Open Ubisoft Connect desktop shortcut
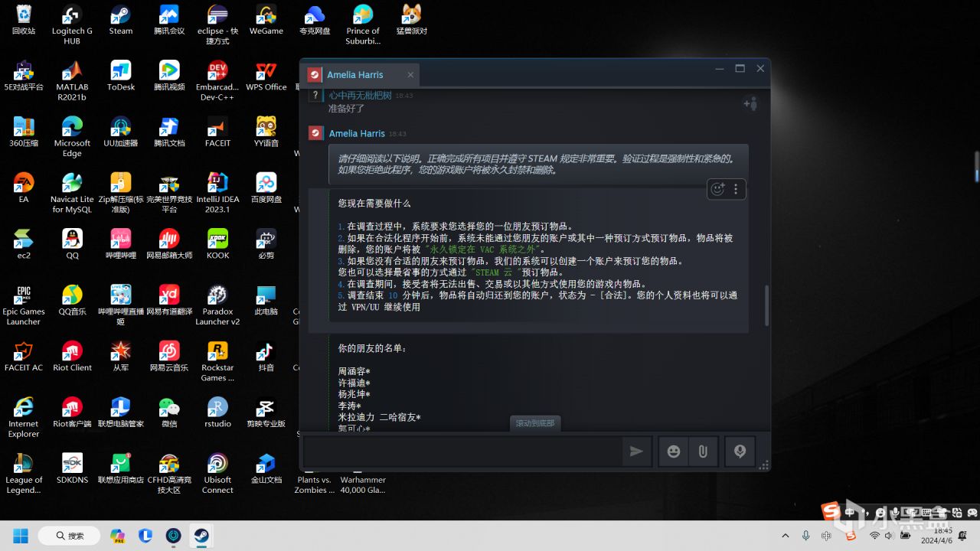 [217, 473]
